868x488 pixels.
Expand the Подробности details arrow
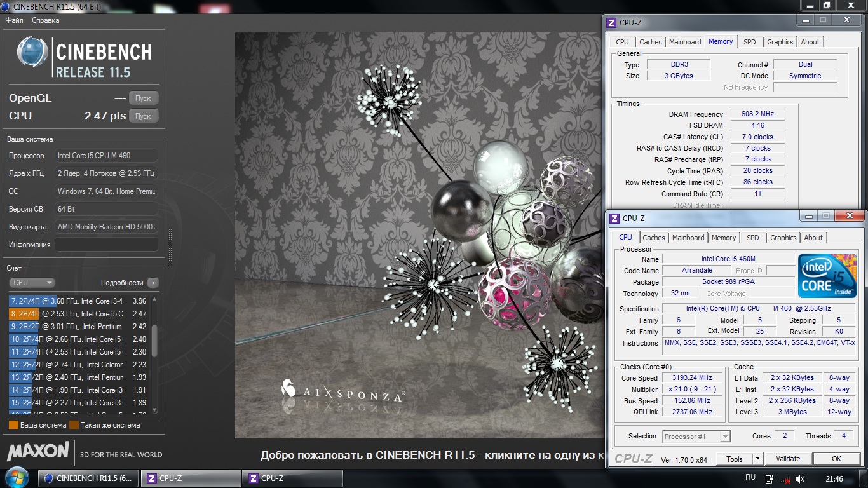(153, 283)
